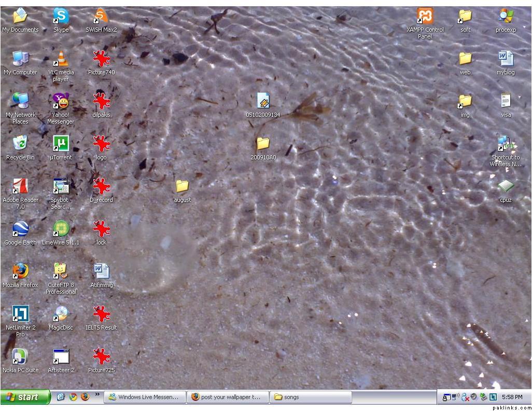Switch to Windows Live Messenger taskbar window
The width and height of the screenshot is (532, 411).
click(145, 397)
